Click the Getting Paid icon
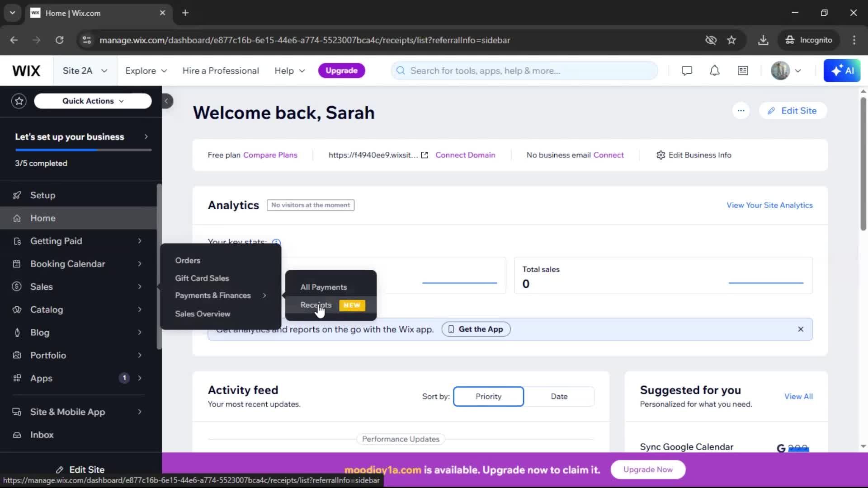 tap(17, 241)
